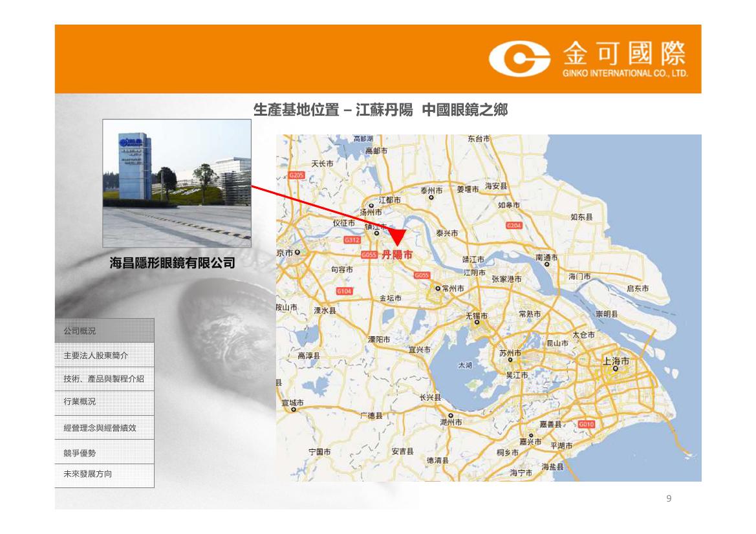Click the 如东县 label on the map
The image size is (756, 534).
[581, 217]
